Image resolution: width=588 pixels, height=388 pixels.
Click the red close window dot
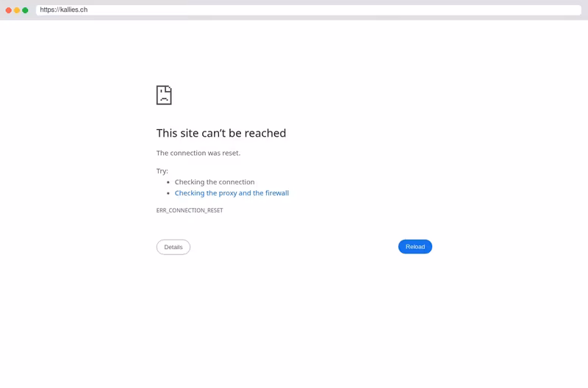coord(9,10)
